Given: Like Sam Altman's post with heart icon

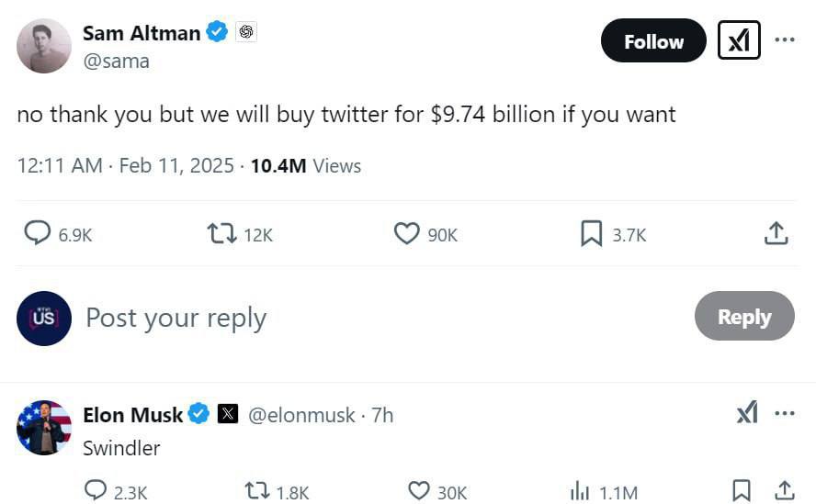Looking at the screenshot, I should coord(406,233).
